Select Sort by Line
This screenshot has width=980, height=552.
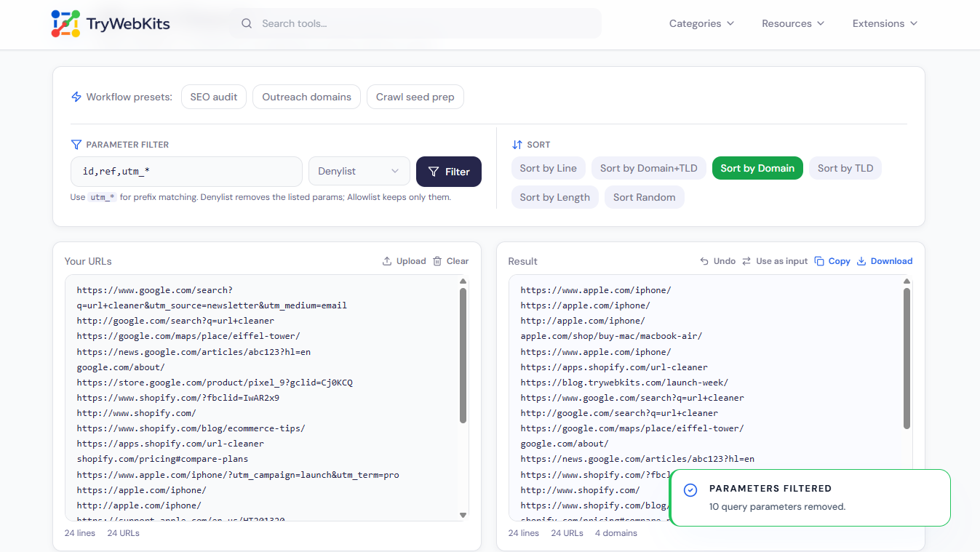click(x=548, y=168)
